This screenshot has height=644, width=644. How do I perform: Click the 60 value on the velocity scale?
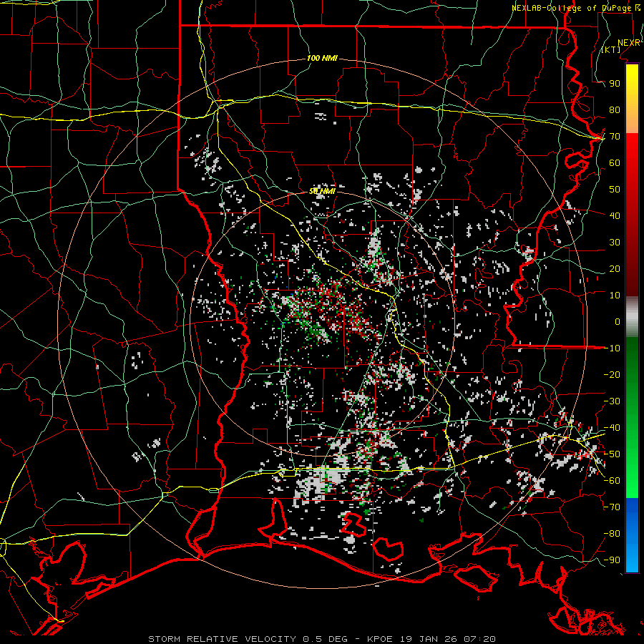(x=615, y=162)
